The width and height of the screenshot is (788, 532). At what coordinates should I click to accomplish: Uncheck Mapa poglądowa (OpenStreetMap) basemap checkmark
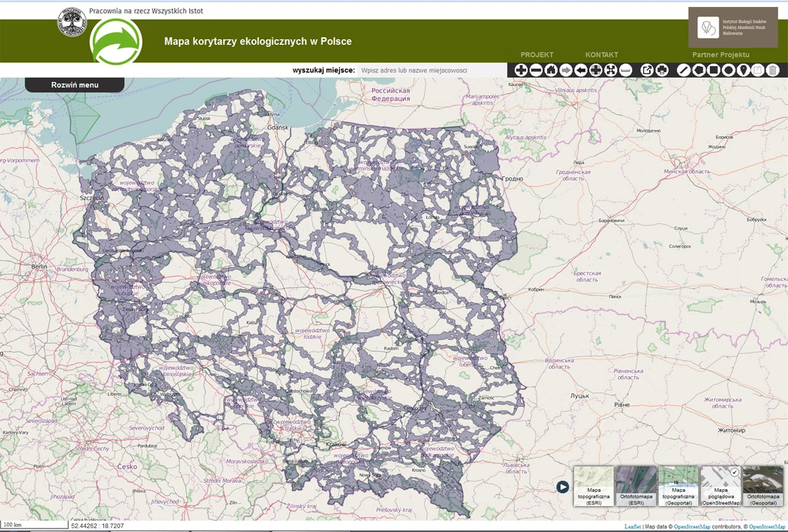tap(736, 473)
